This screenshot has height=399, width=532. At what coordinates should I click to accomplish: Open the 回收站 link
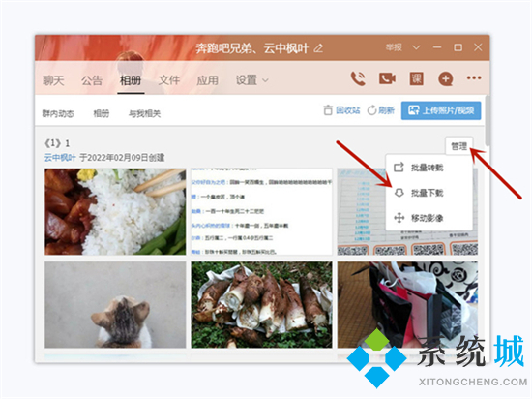click(348, 110)
